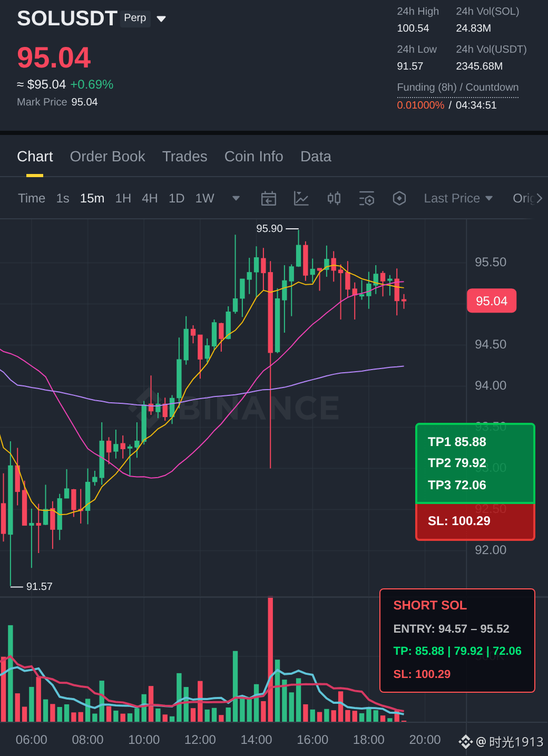The width and height of the screenshot is (548, 756).
Task: Click the 0.01000% funding rate
Action: (x=420, y=105)
